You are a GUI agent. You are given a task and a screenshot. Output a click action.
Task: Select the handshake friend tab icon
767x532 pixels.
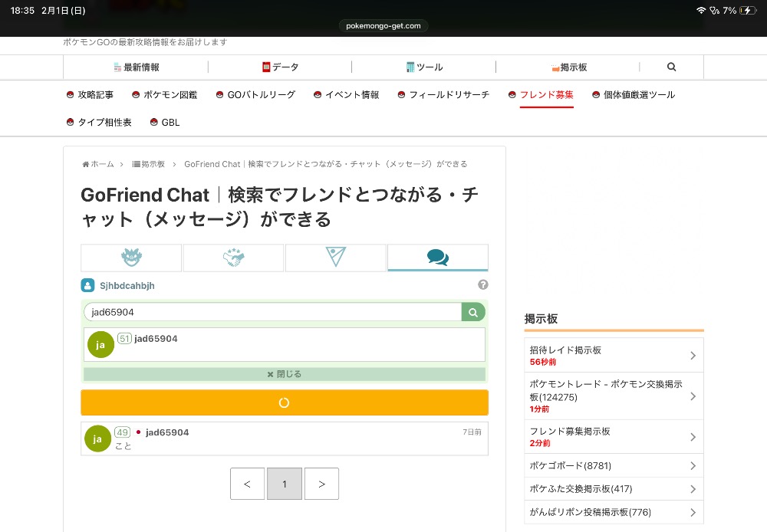pyautogui.click(x=233, y=258)
